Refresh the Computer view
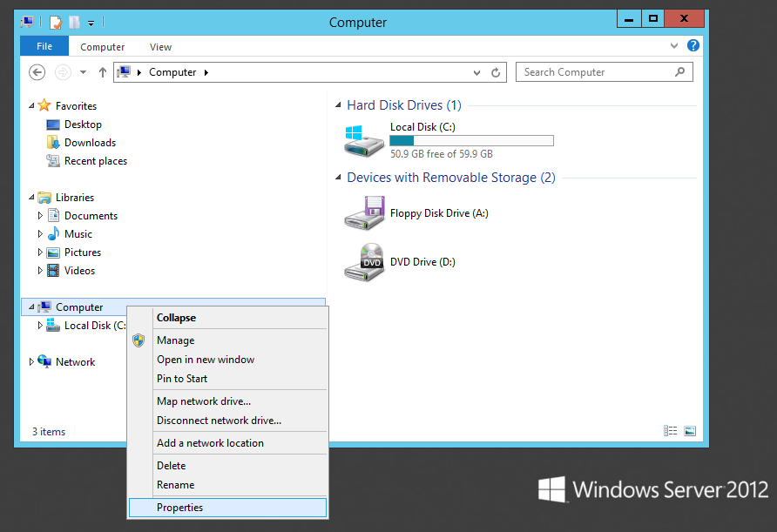777x532 pixels. (x=496, y=73)
